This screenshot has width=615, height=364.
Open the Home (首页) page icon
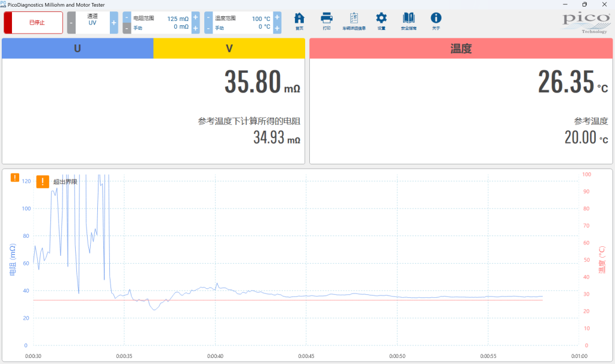click(x=299, y=19)
